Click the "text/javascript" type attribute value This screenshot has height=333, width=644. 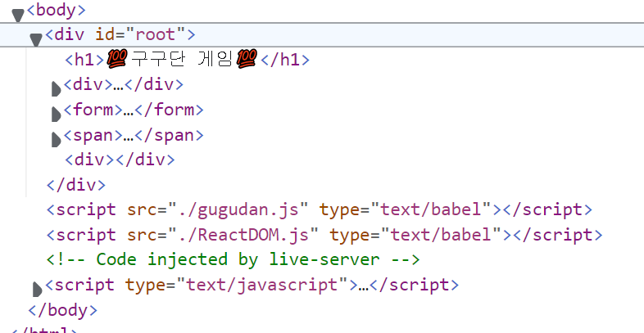tap(262, 285)
